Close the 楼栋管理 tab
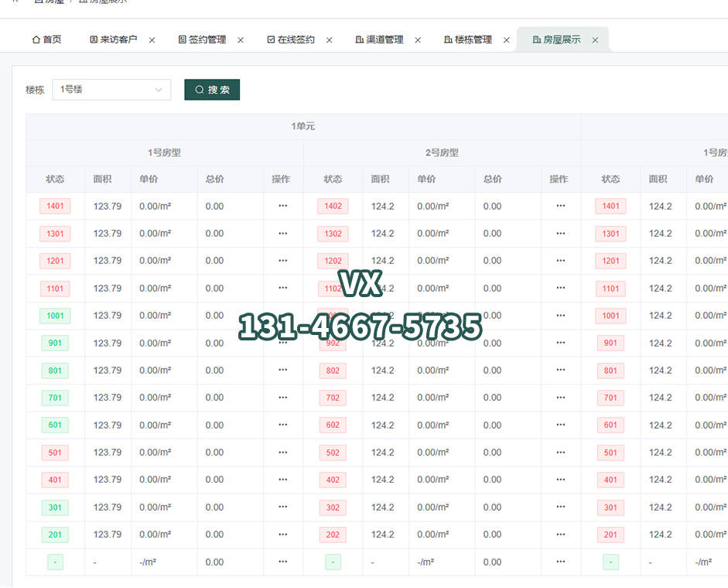Viewport: 728px width, 588px height. [507, 40]
